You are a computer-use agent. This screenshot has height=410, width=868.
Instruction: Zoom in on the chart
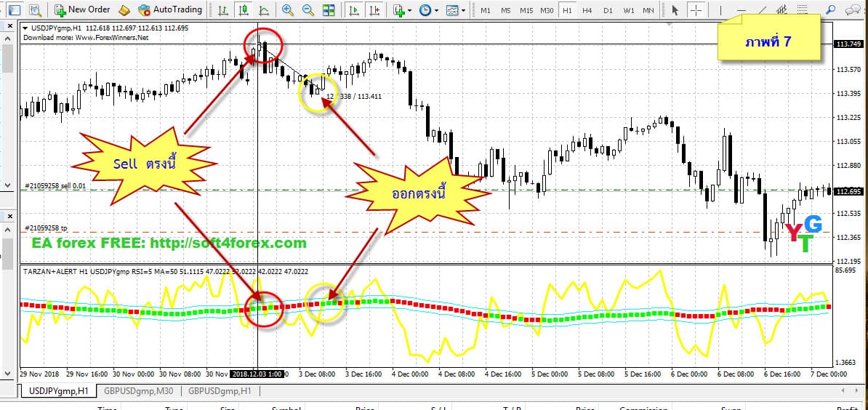[x=287, y=9]
